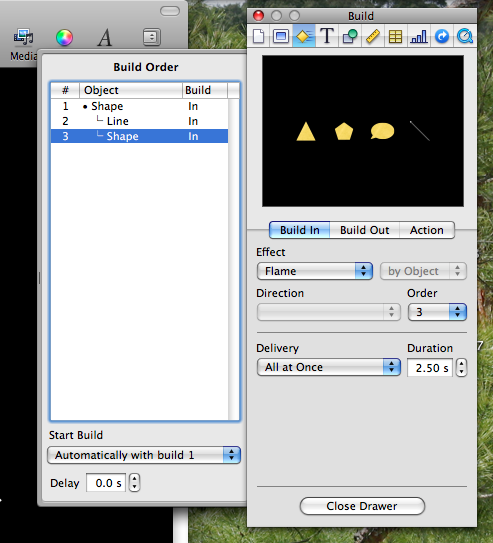Open the Chart inspector bar icon
This screenshot has height=543, width=493.
419,36
